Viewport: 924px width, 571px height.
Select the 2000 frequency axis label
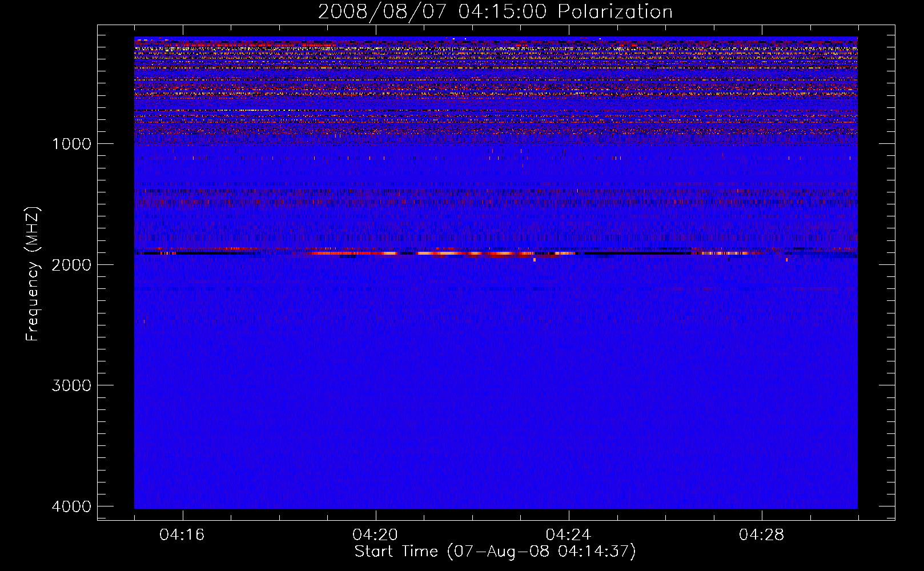(71, 264)
